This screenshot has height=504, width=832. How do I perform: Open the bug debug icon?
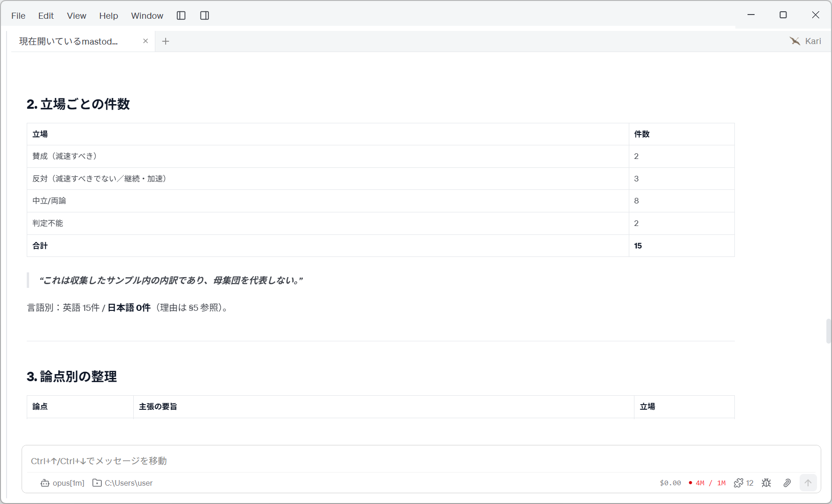click(x=766, y=483)
